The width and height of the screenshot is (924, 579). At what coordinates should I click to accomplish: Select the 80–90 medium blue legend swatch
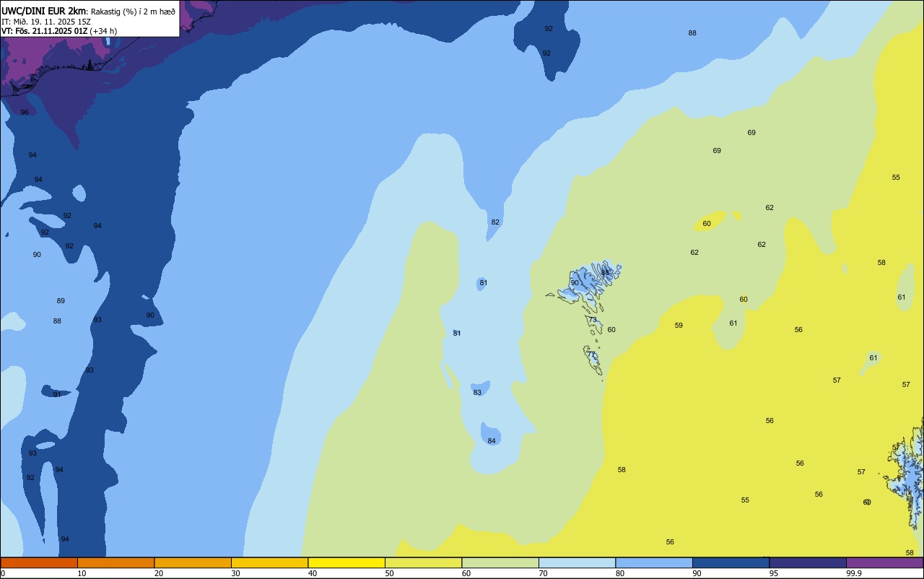click(x=654, y=562)
